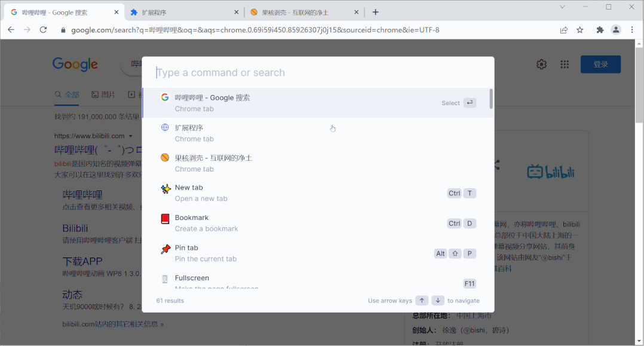Switch to the 扩展程序 browser tab
The height and width of the screenshot is (346, 644).
point(179,12)
